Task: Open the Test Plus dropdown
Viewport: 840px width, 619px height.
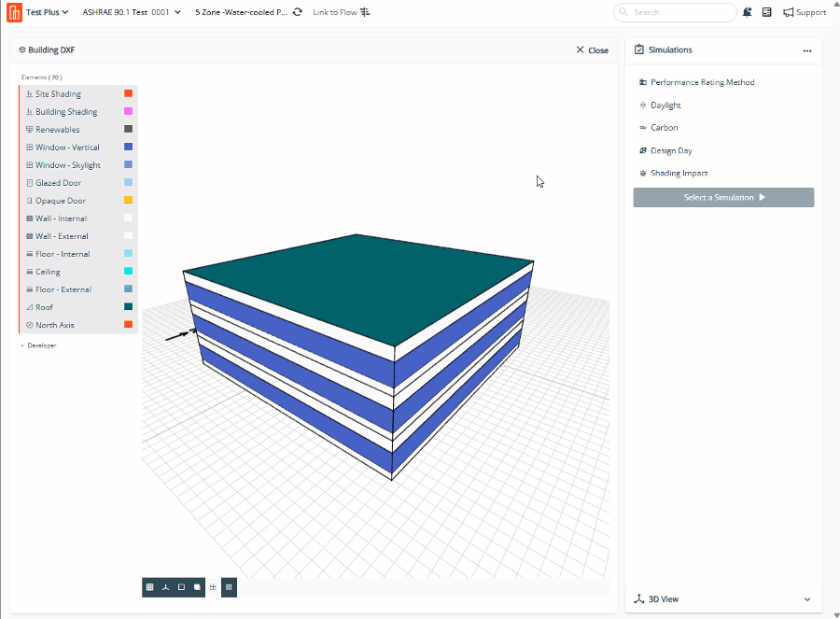Action: (x=49, y=12)
